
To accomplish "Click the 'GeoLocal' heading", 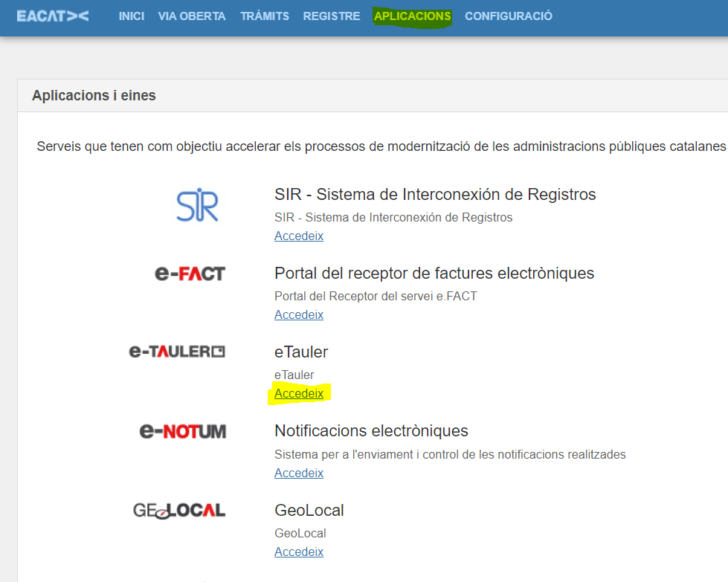I will click(x=309, y=511).
